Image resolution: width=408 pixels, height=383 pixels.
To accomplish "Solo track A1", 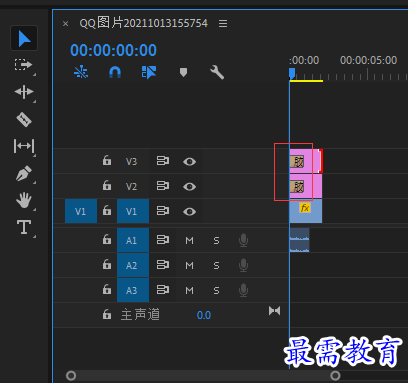I will (216, 240).
